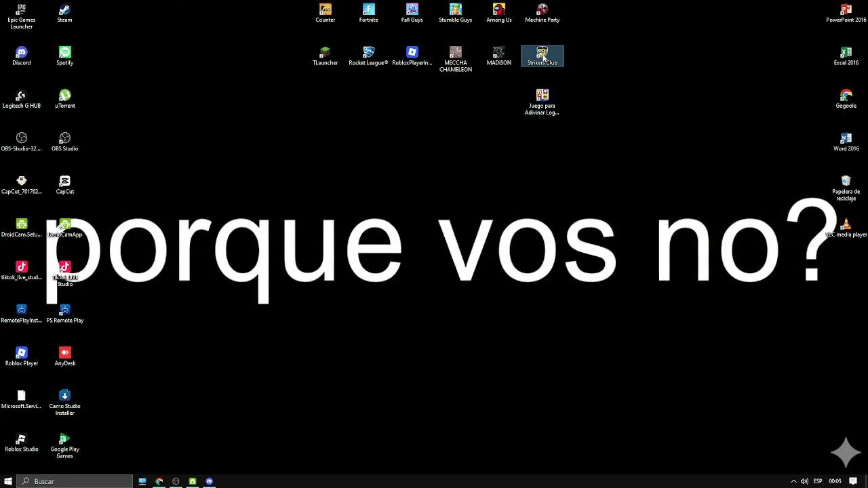Open the CapCut desktop shortcut
Viewport: 868px width, 488px height.
point(64,184)
